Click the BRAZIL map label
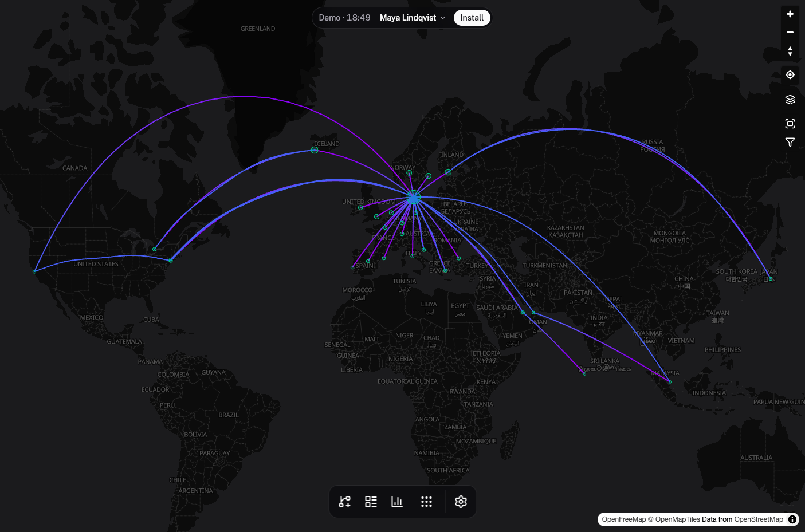This screenshot has width=805, height=532. [229, 415]
